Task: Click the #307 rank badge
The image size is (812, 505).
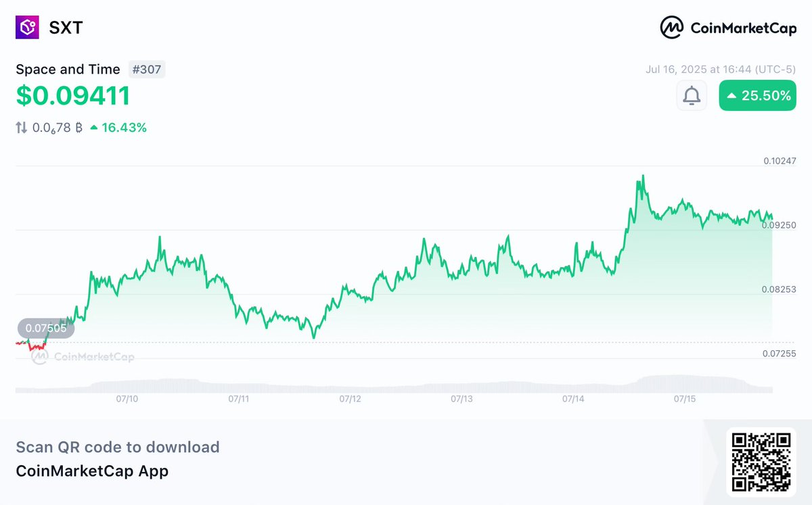Action: (x=147, y=69)
